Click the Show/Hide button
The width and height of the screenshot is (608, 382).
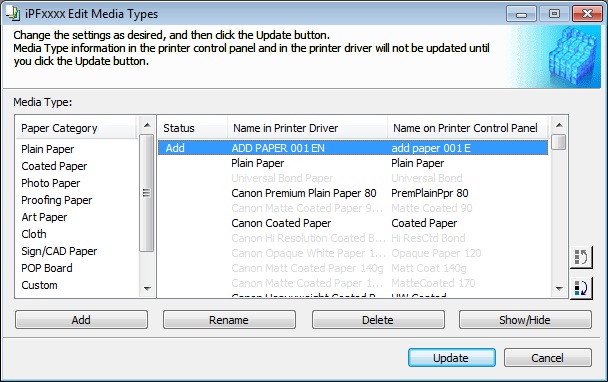click(x=525, y=320)
